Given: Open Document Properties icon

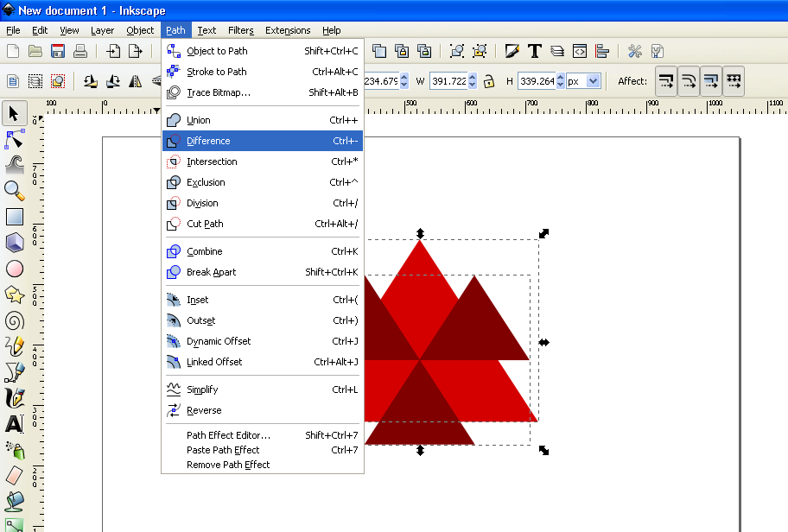Looking at the screenshot, I should click(658, 51).
